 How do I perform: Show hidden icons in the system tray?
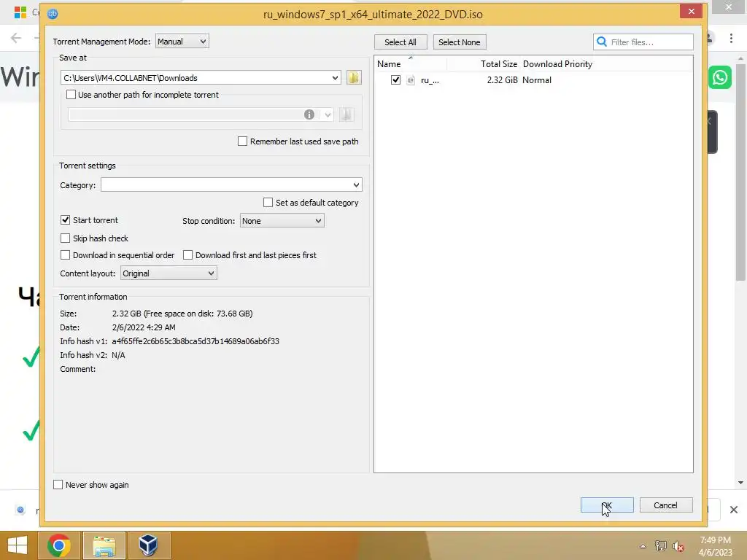[643, 546]
